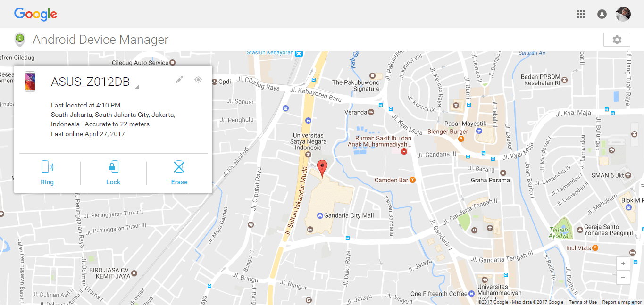Viewport: 644px width, 305px height.
Task: Click the ASUS phone thumbnail image
Action: (x=30, y=82)
